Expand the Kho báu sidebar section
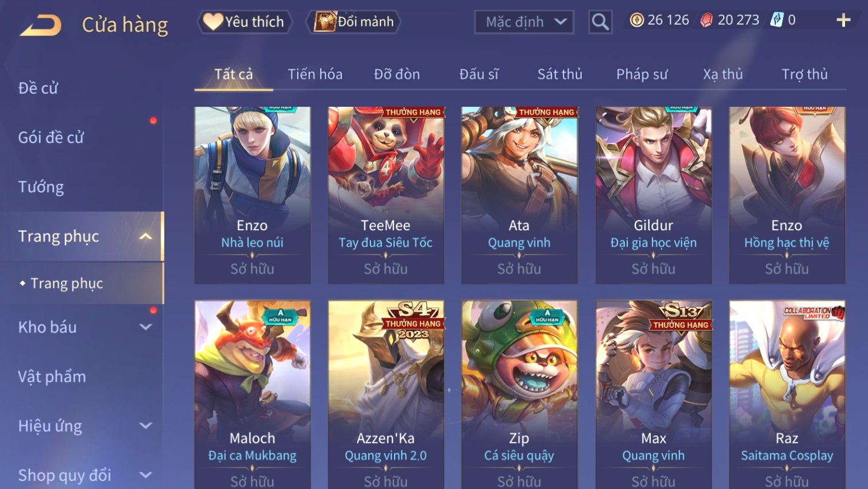 (x=146, y=327)
